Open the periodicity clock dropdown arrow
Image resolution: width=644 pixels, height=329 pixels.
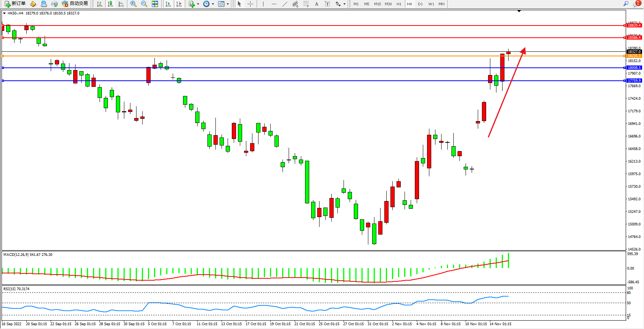[213, 4]
